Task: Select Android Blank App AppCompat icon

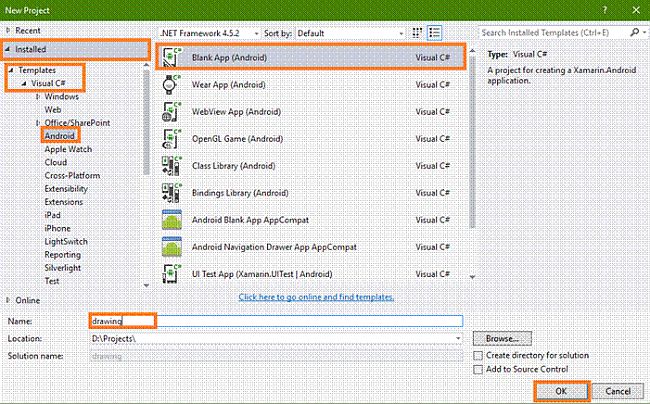Action: [172, 220]
